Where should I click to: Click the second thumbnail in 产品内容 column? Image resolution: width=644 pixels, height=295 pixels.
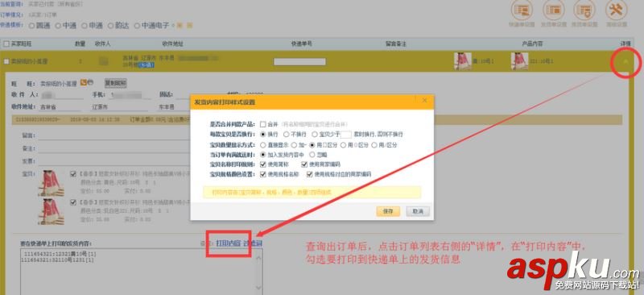click(519, 61)
